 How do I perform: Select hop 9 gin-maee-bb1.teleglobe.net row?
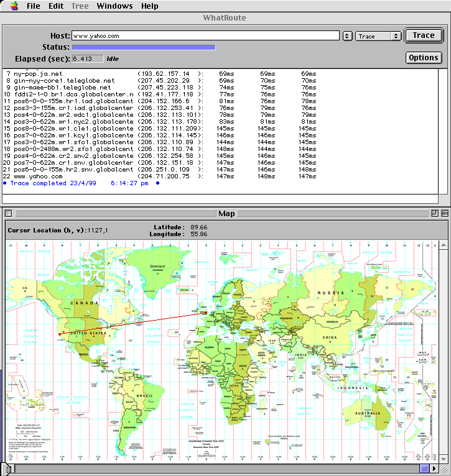tap(159, 88)
